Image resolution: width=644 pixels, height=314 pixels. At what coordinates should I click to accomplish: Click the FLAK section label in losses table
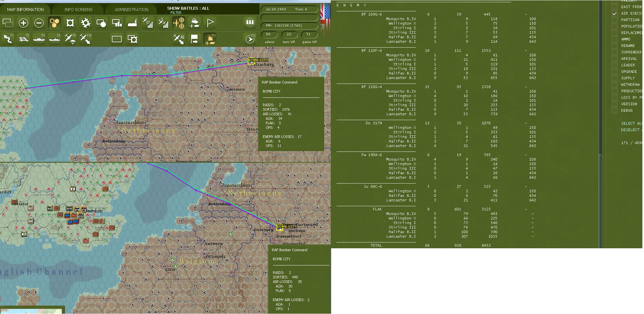click(x=377, y=209)
